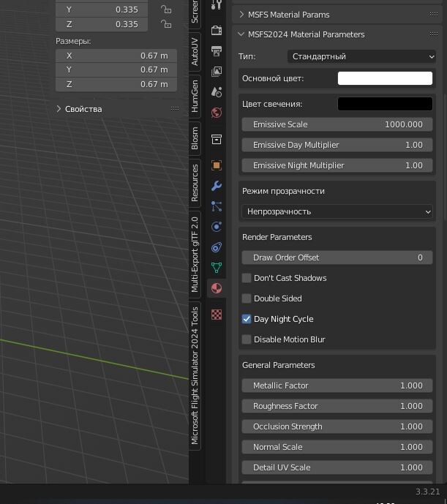Open the Collection properties tab
Viewport: 447px width, 504px height.
pos(217,139)
